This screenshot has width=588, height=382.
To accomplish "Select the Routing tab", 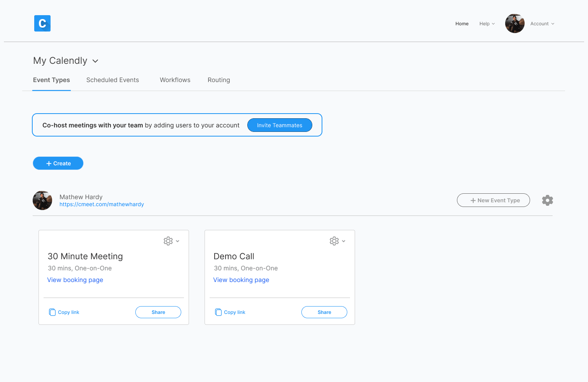I will click(x=219, y=80).
